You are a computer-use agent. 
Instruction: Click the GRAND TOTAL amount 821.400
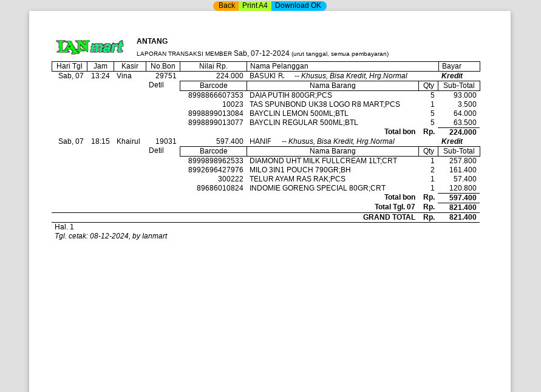click(463, 217)
